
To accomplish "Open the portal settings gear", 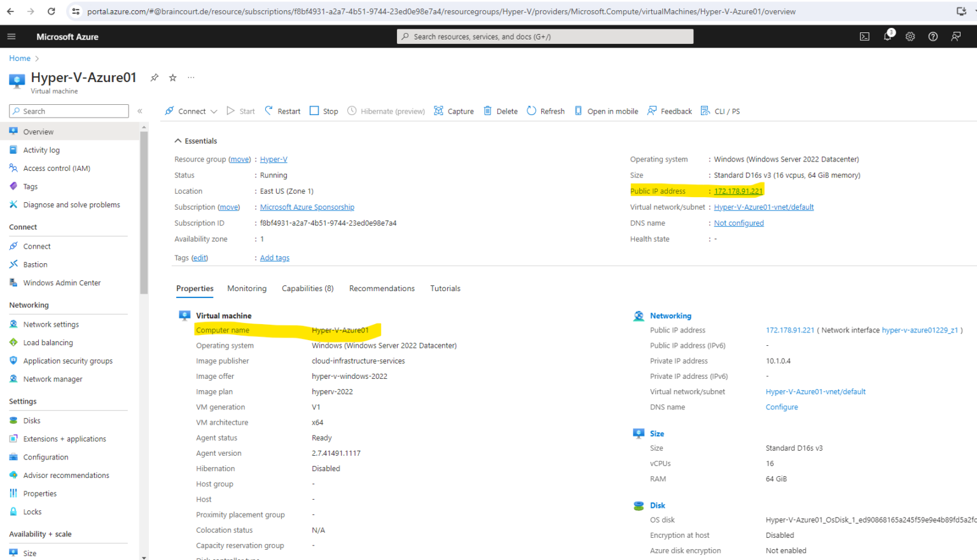I will point(910,36).
